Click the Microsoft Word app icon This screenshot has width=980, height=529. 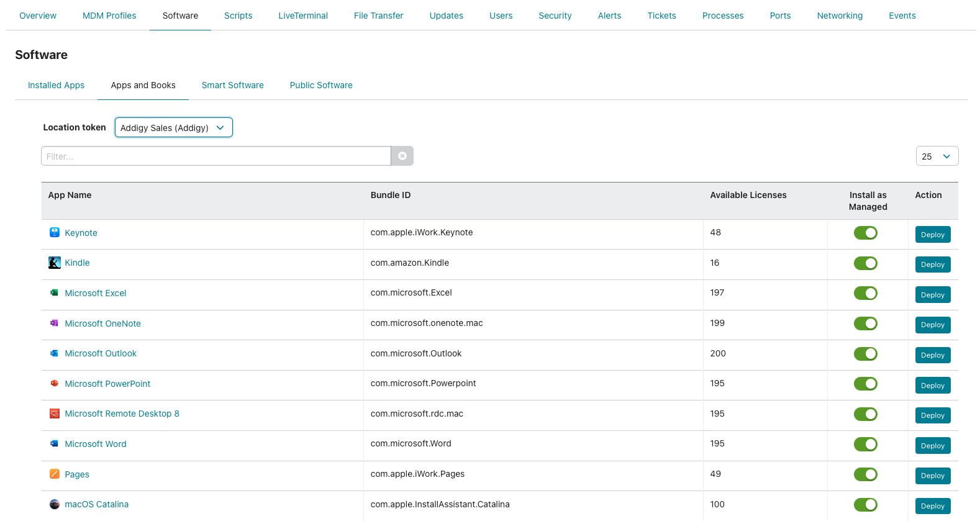[55, 444]
